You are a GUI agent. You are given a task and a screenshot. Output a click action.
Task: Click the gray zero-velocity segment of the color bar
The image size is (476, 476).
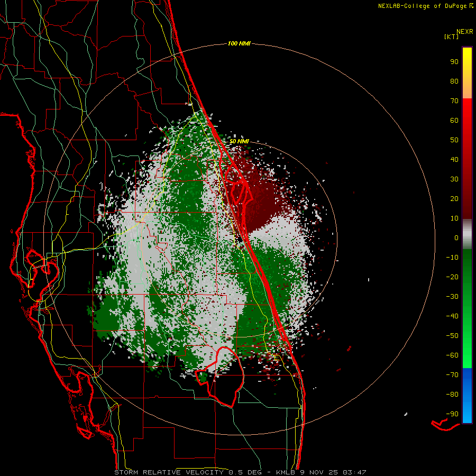point(467,234)
